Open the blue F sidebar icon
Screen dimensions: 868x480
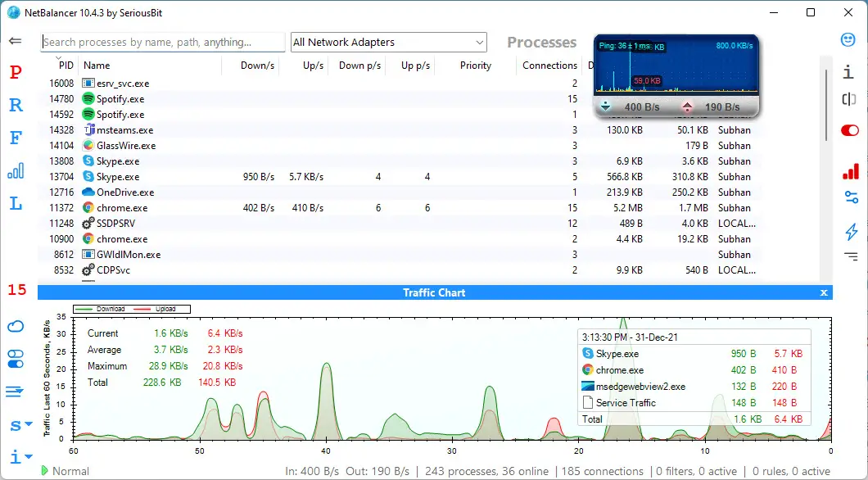point(16,138)
